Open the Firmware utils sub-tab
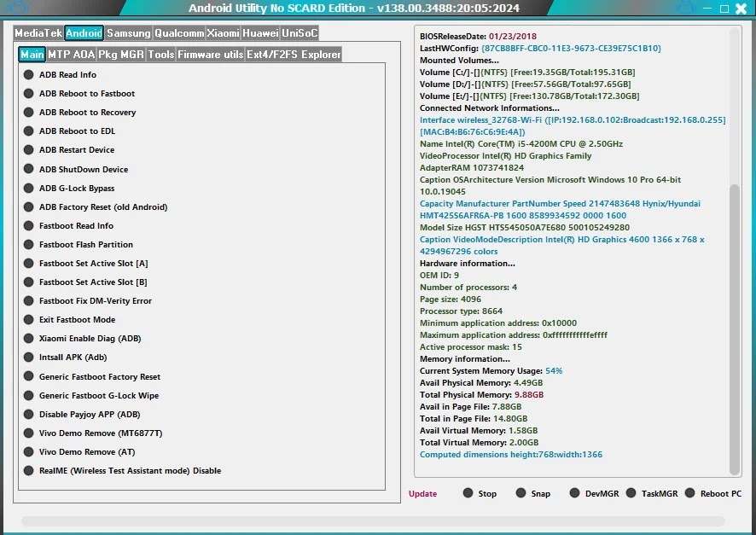756x535 pixels. click(211, 55)
